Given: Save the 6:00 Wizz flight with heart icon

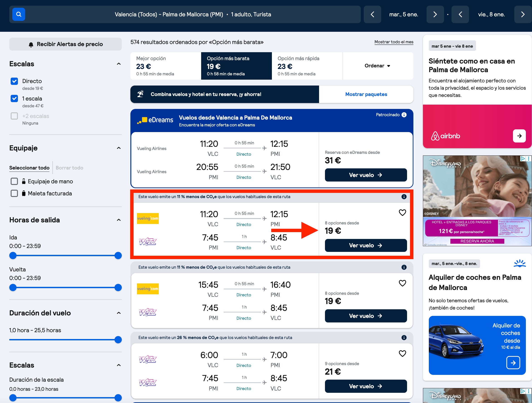Looking at the screenshot, I should [402, 353].
